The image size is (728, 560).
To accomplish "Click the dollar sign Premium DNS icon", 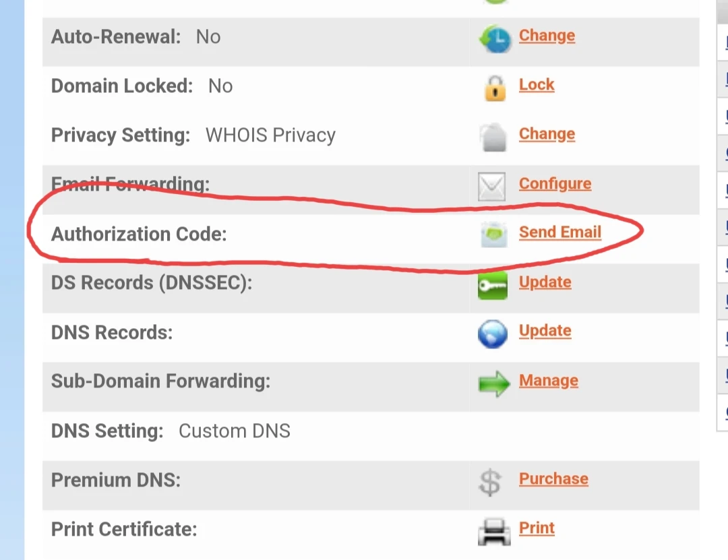I will [490, 483].
